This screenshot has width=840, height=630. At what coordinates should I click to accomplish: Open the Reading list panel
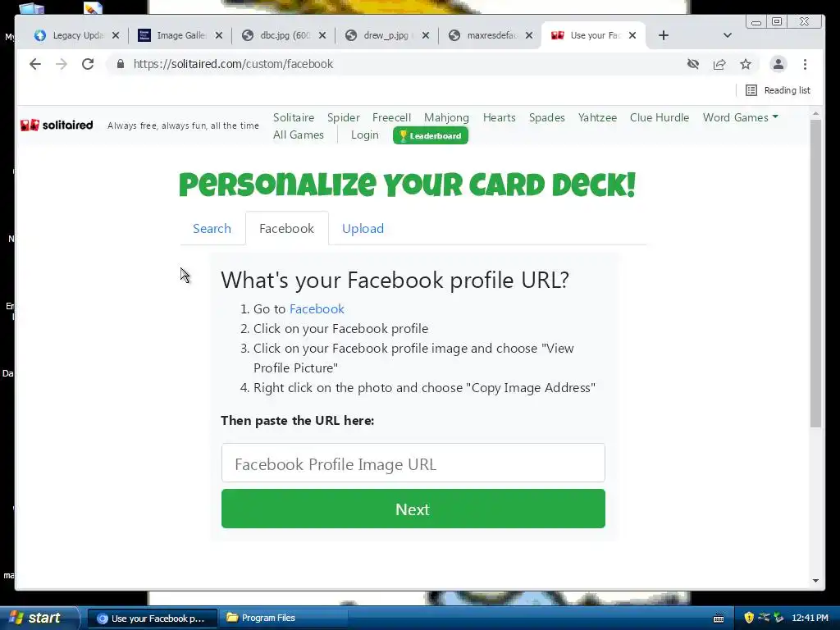click(778, 90)
